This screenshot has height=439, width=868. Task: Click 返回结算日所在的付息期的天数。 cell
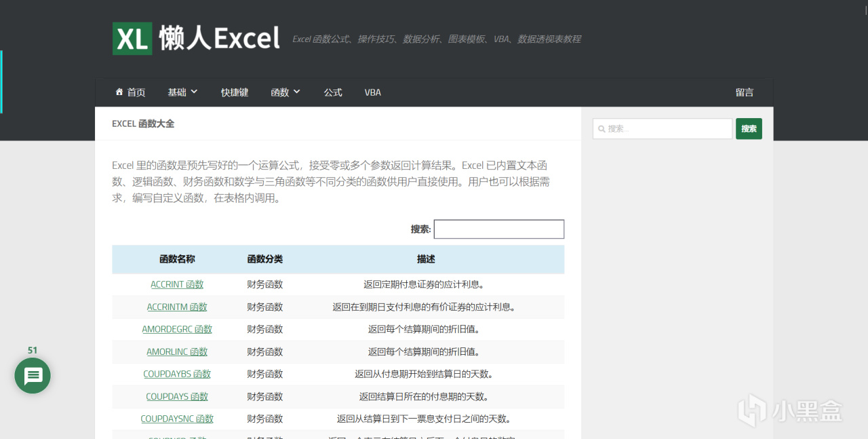point(426,396)
